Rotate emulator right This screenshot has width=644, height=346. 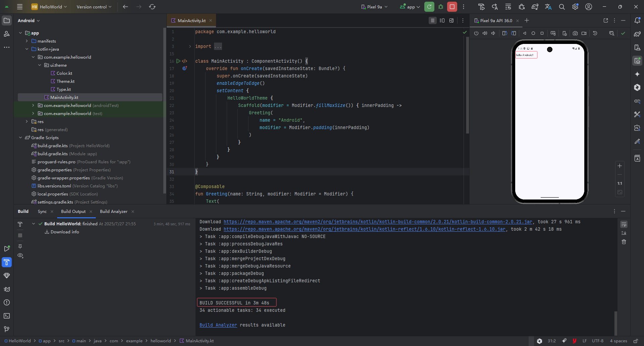coord(514,33)
